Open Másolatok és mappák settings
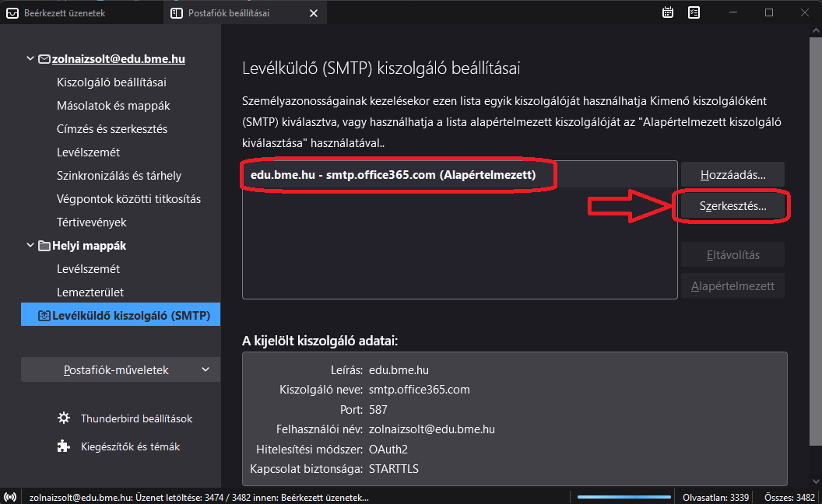Image resolution: width=822 pixels, height=504 pixels. coord(113,106)
